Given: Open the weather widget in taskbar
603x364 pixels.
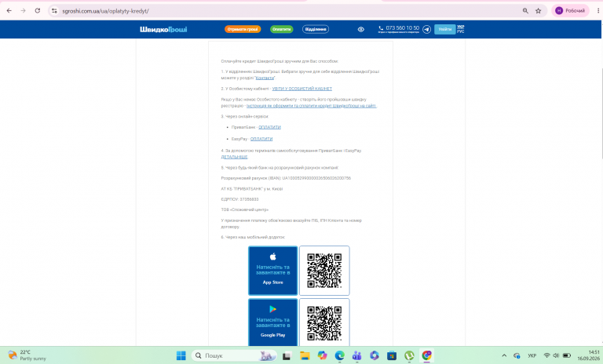Looking at the screenshot, I should (x=27, y=355).
